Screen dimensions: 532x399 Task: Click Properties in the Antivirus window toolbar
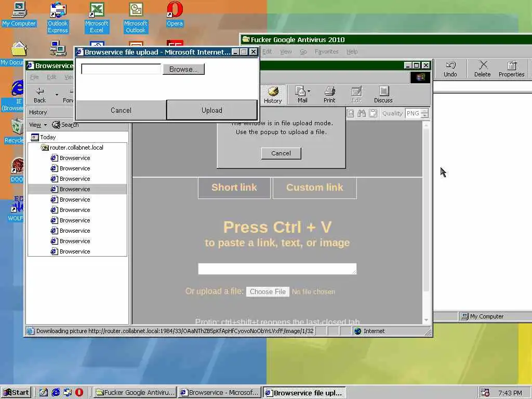512,69
